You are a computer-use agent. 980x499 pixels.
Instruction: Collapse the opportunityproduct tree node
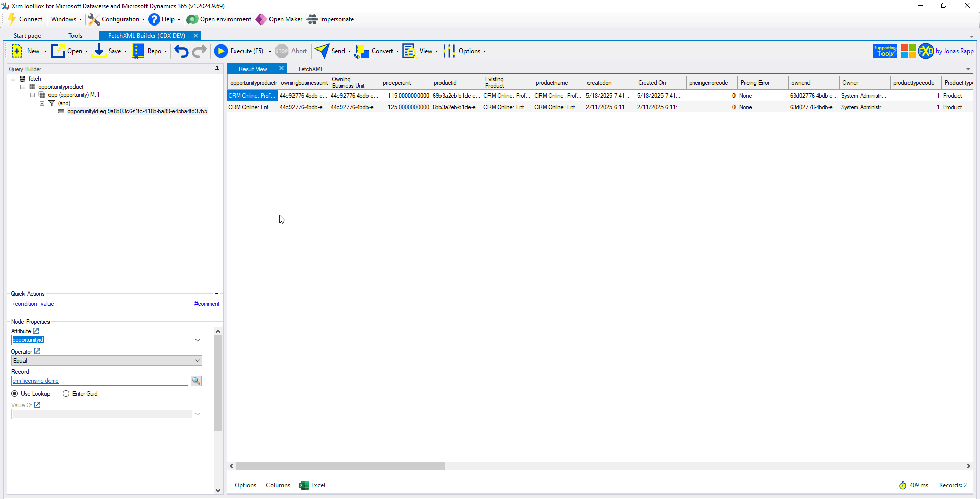[23, 87]
